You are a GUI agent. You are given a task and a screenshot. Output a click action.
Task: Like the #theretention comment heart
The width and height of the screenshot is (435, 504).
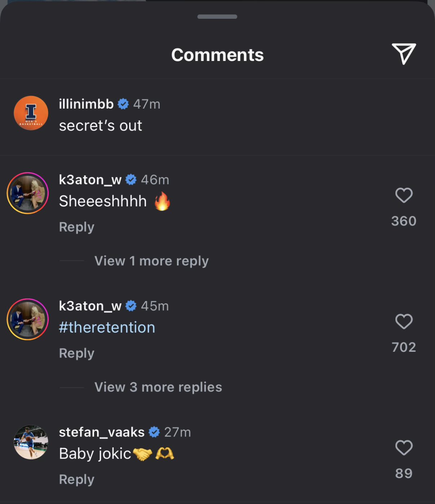point(404,321)
